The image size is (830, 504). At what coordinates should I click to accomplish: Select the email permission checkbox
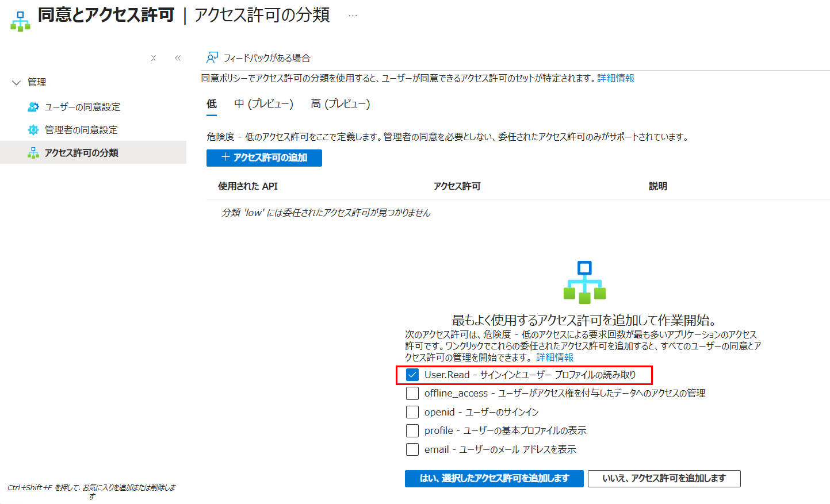412,449
